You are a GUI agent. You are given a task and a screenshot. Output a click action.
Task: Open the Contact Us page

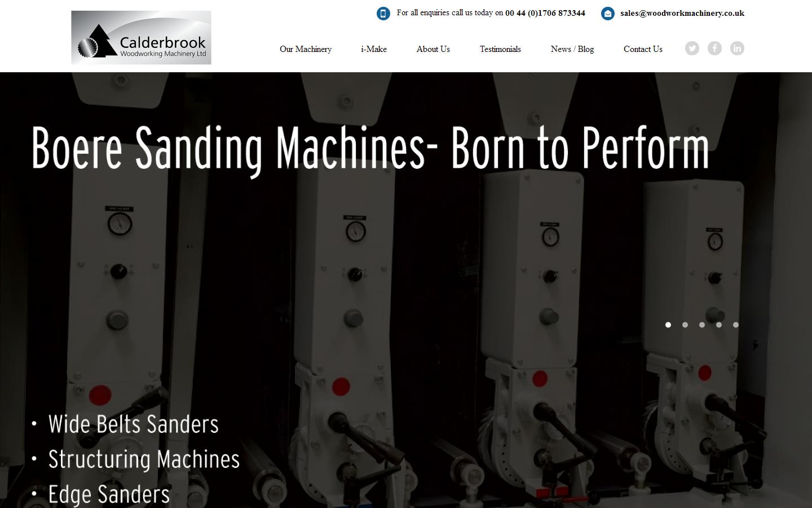click(x=643, y=49)
